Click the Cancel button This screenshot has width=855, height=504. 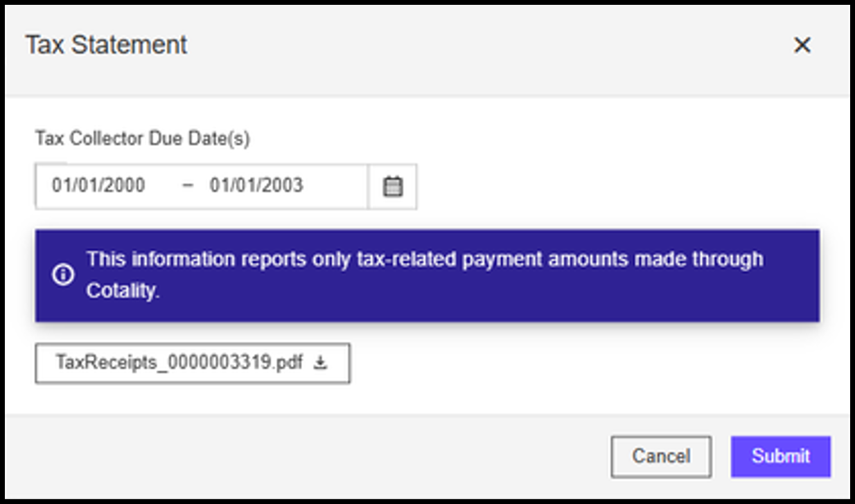click(660, 456)
